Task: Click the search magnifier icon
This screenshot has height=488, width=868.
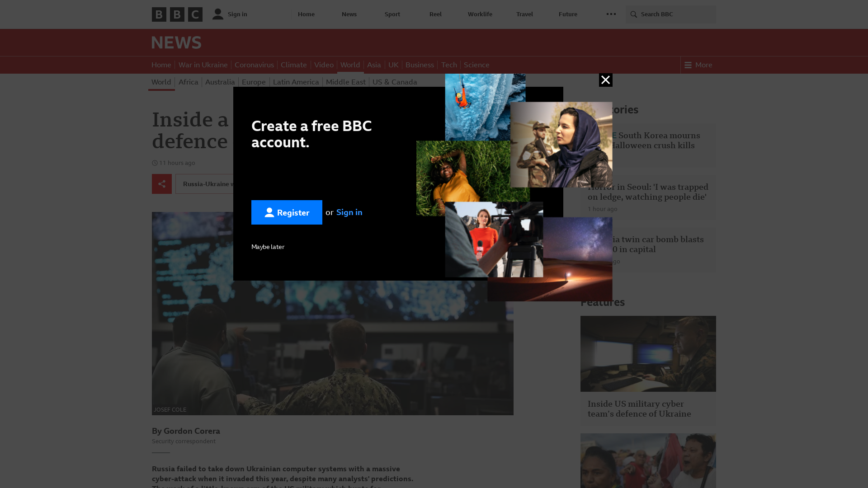Action: pos(634,14)
